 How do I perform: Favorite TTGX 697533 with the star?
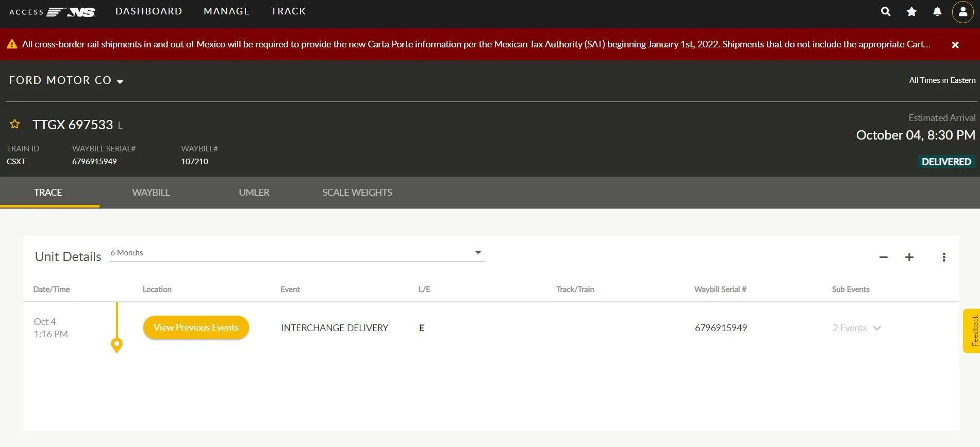(x=15, y=124)
